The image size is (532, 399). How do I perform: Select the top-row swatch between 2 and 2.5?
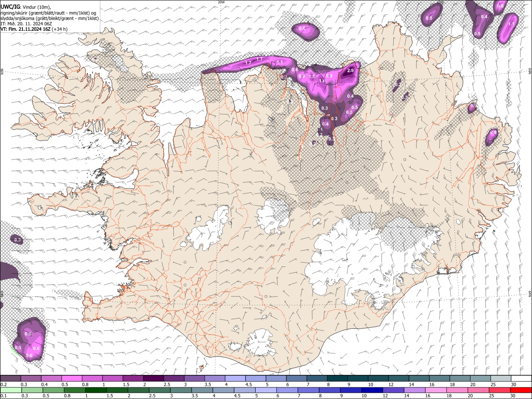point(153,378)
